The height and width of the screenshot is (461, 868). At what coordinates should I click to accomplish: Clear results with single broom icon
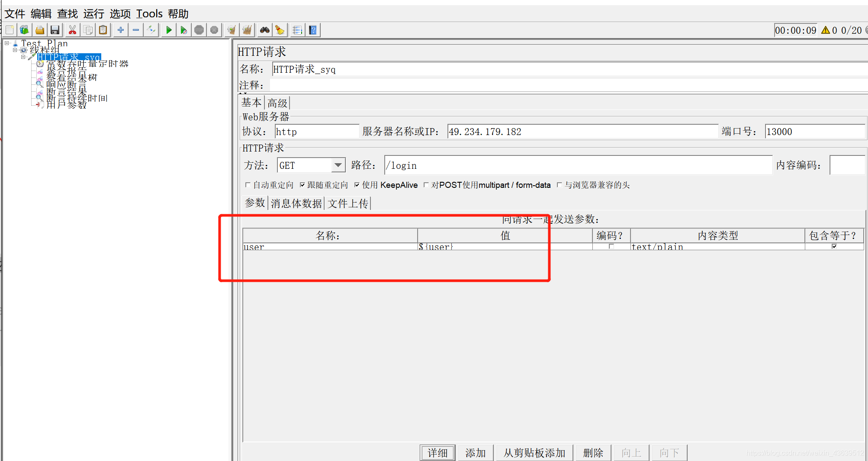pyautogui.click(x=232, y=30)
